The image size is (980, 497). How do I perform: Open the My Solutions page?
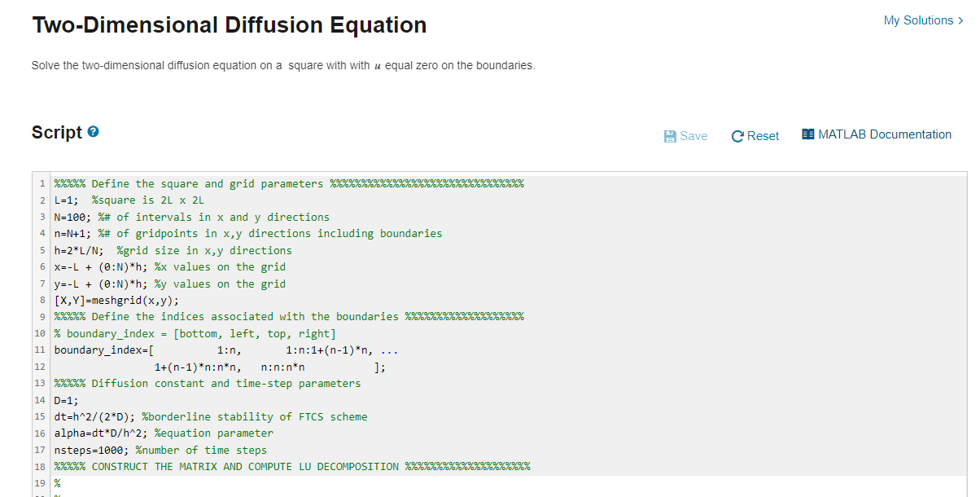tap(918, 20)
